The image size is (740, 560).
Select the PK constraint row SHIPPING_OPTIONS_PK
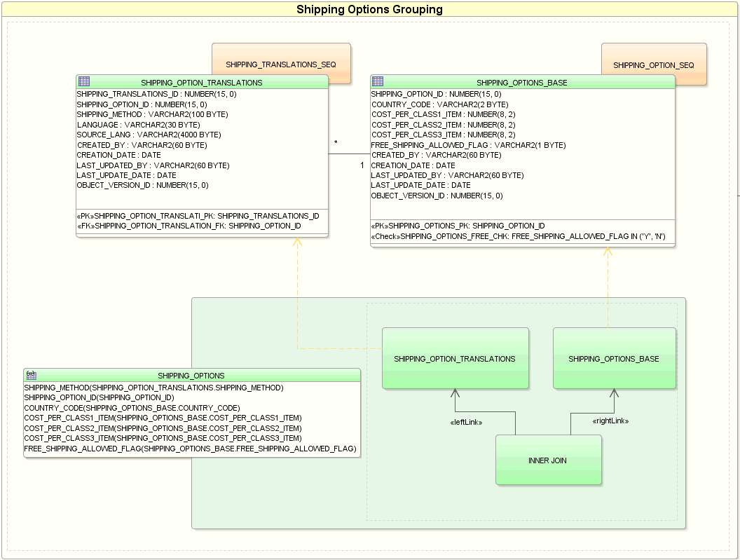click(x=458, y=226)
